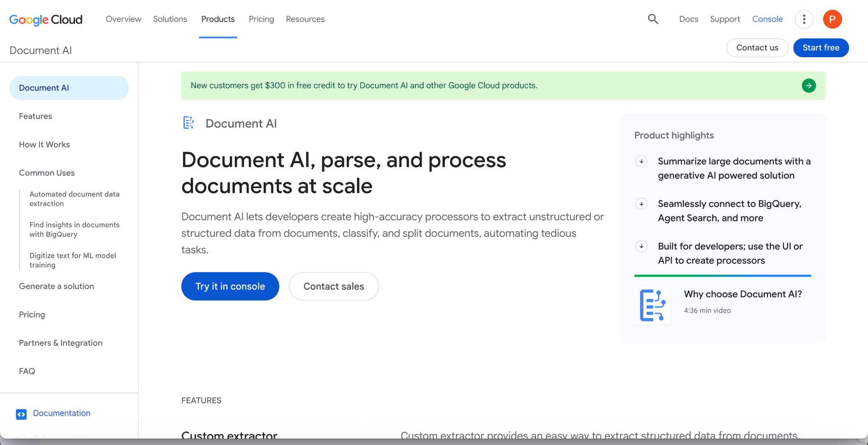This screenshot has width=868, height=445.
Task: Play the 'Why choose Document AI?' video thumbnail
Action: [x=652, y=306]
